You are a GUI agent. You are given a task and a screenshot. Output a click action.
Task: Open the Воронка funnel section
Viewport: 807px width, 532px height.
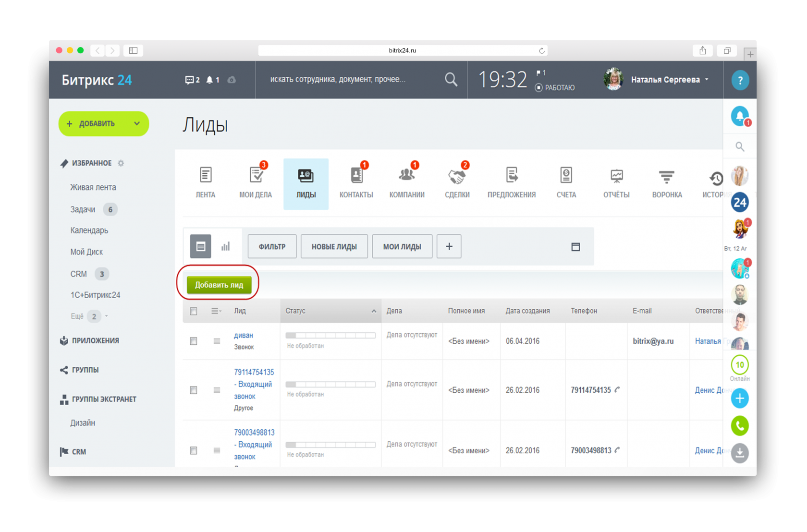(x=667, y=183)
